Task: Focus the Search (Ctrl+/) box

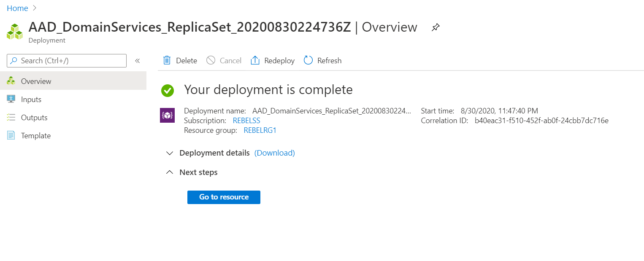Action: [67, 61]
